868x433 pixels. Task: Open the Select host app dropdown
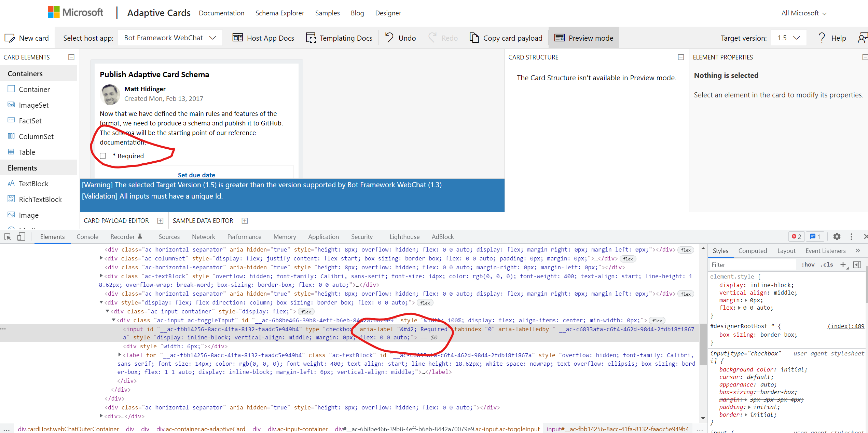pyautogui.click(x=170, y=38)
